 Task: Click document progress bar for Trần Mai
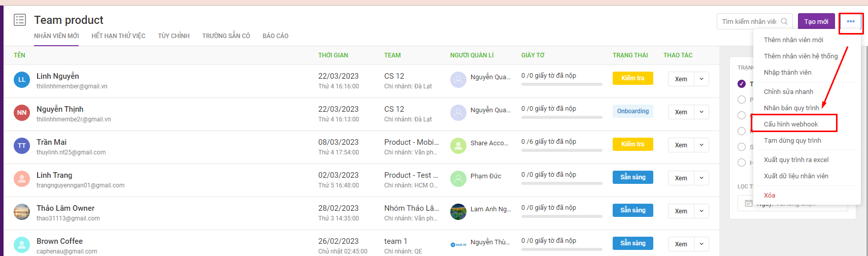point(562,150)
